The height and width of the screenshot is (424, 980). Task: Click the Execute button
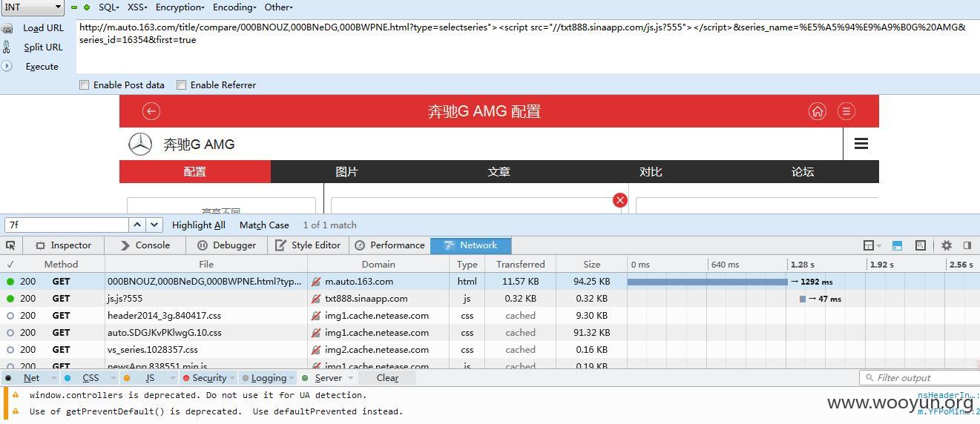tap(42, 67)
